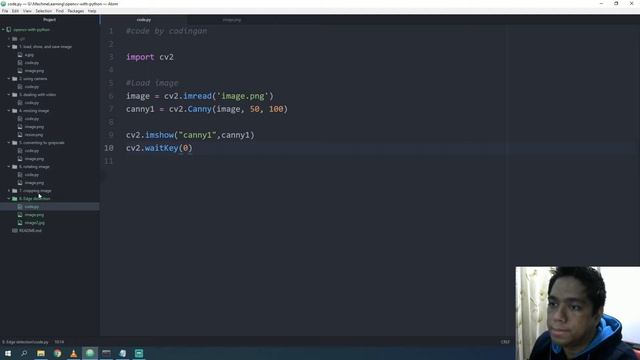Viewport: 640px width, 360px height.
Task: Click code.py file icon under '5. converting to grayscale'
Action: click(20, 151)
